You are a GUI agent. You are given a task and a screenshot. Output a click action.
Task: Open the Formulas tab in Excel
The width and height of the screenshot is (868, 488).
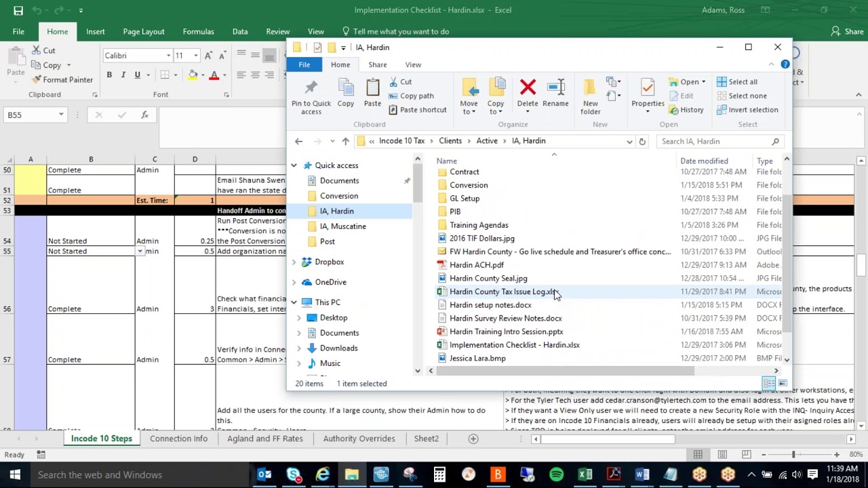coord(198,31)
